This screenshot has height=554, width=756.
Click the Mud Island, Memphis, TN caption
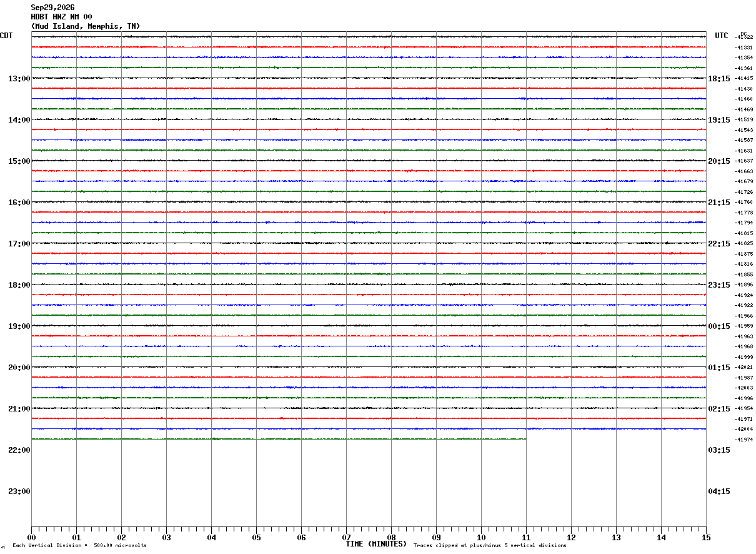tap(86, 26)
